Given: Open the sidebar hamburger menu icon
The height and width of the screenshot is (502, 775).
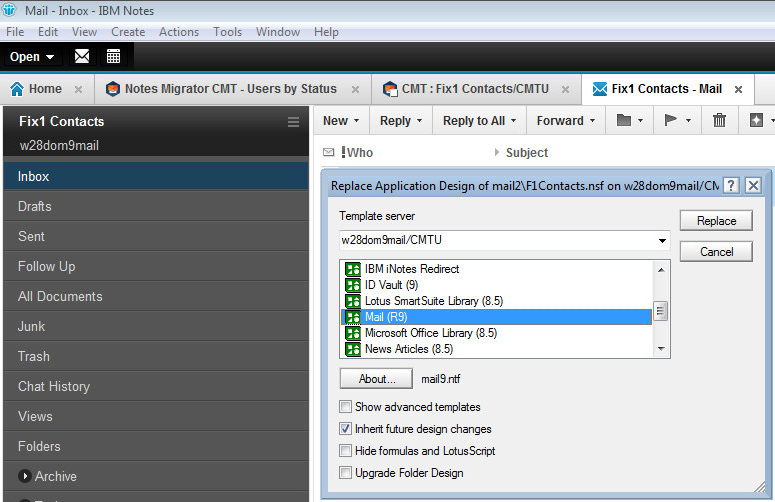Looking at the screenshot, I should 293,122.
